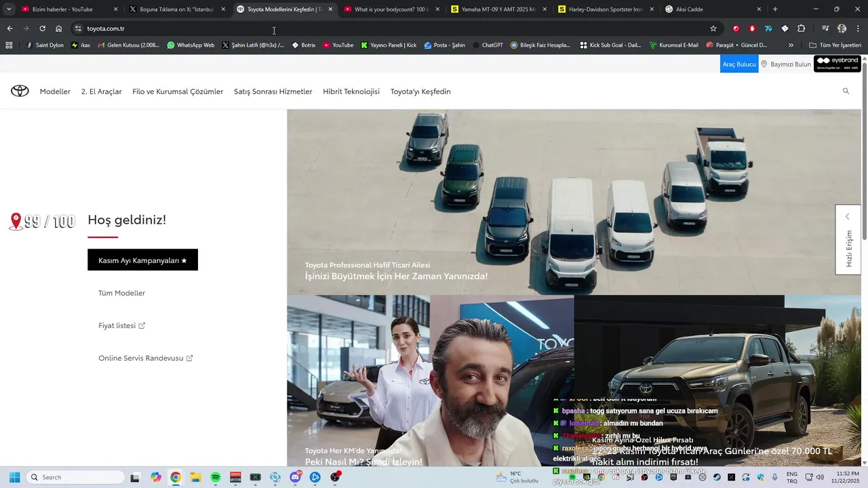Switch to Aksi Cadde tab
This screenshot has width=868, height=488.
point(713,9)
